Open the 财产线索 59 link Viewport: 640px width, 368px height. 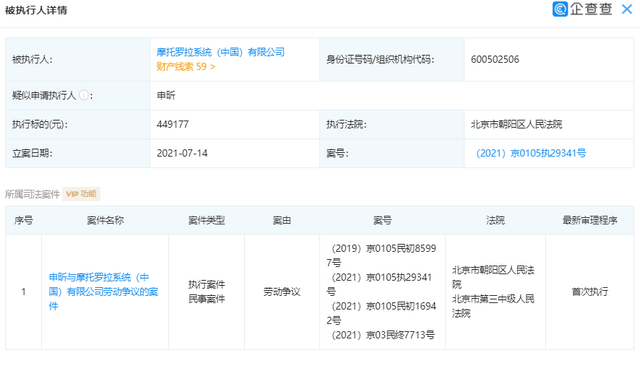[186, 67]
